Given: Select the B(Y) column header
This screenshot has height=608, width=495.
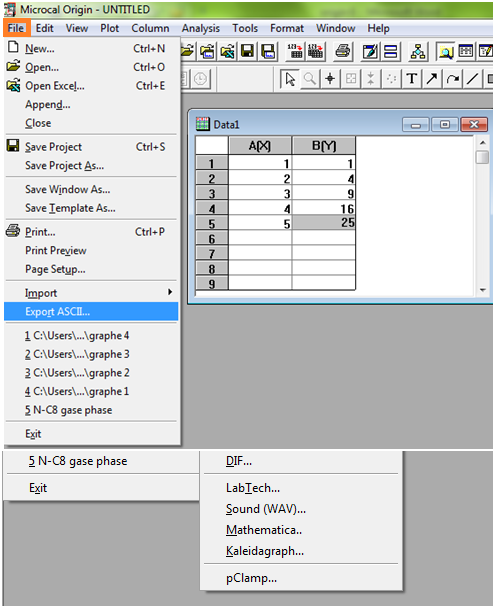Looking at the screenshot, I should pyautogui.click(x=324, y=146).
